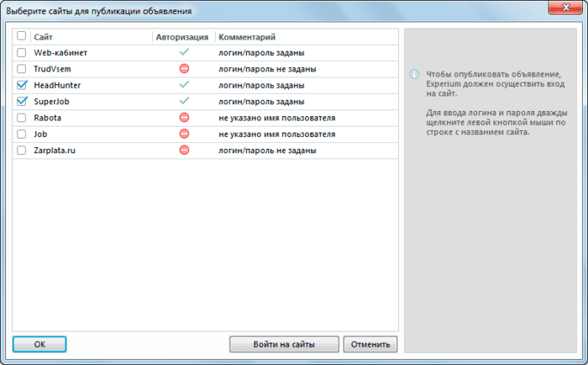
Task: Check the Web-кабинет checkbox
Action: click(x=21, y=53)
